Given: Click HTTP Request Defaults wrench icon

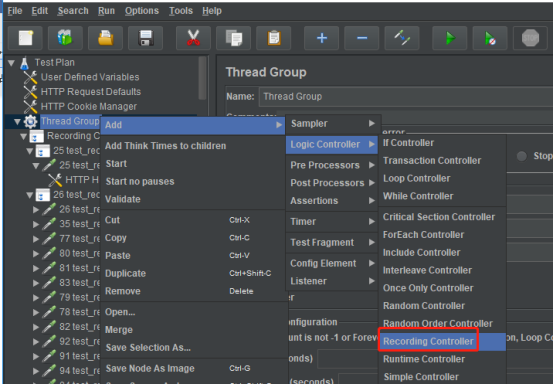Looking at the screenshot, I should click(x=30, y=92).
